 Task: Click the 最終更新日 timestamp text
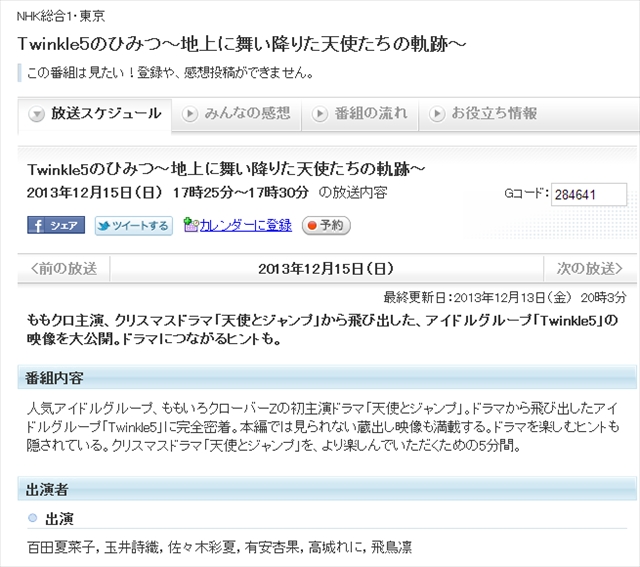[504, 298]
